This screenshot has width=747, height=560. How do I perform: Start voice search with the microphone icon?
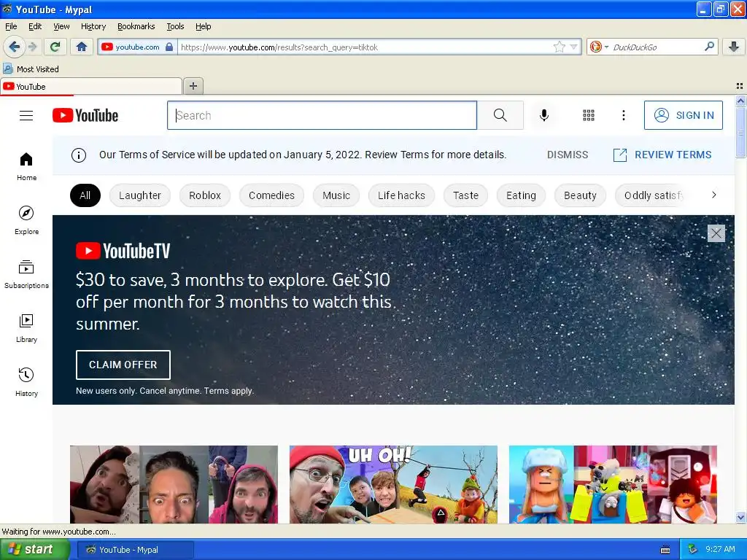(544, 115)
